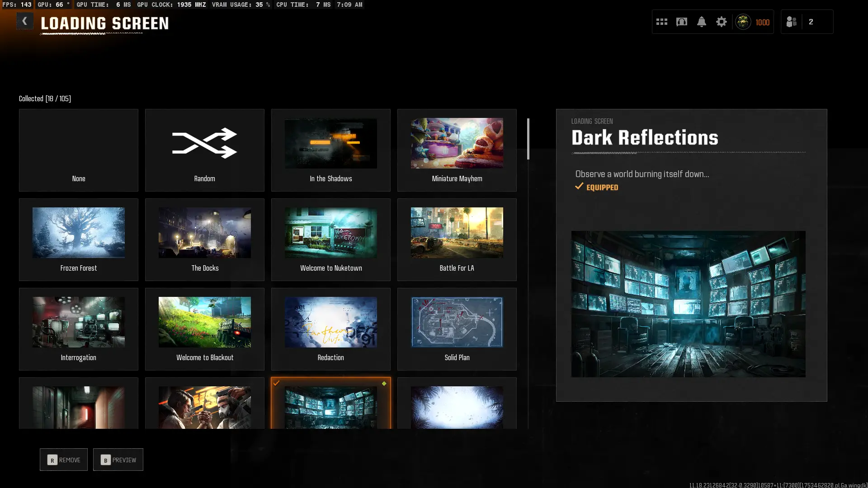Click the equipped checkmark on selected tile
Image resolution: width=868 pixels, height=488 pixels.
tap(276, 383)
